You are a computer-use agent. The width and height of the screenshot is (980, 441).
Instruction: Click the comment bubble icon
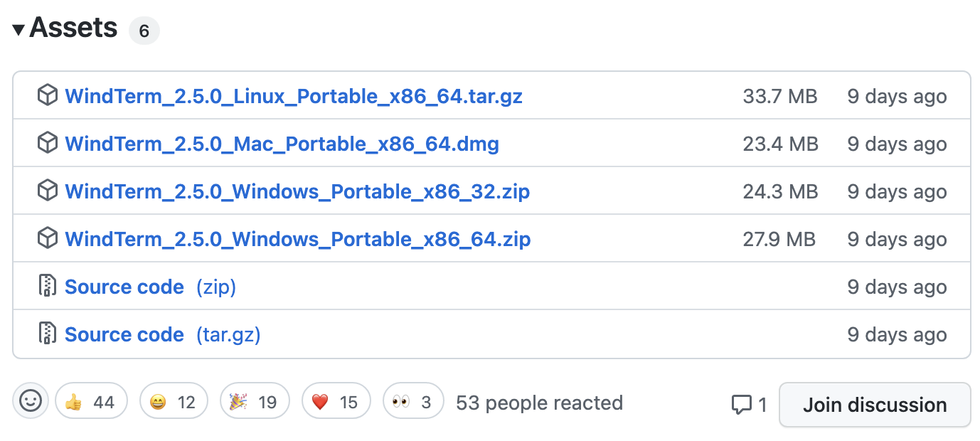[x=741, y=405]
